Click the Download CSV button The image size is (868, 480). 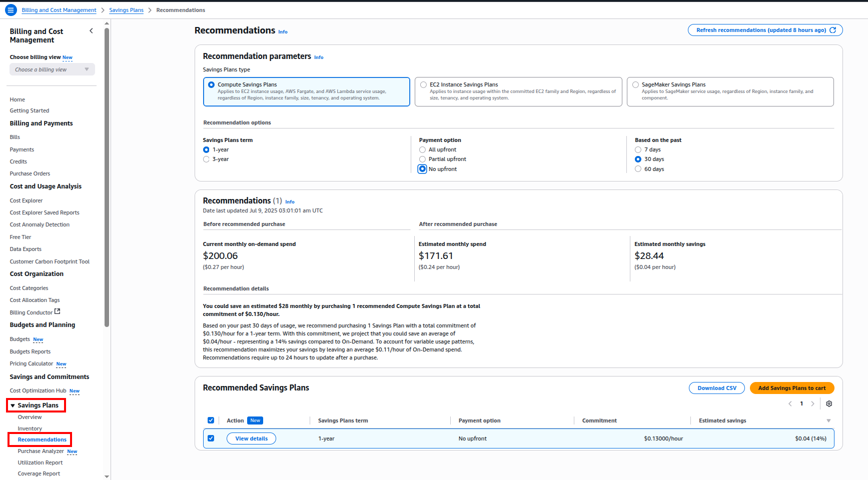(x=716, y=388)
